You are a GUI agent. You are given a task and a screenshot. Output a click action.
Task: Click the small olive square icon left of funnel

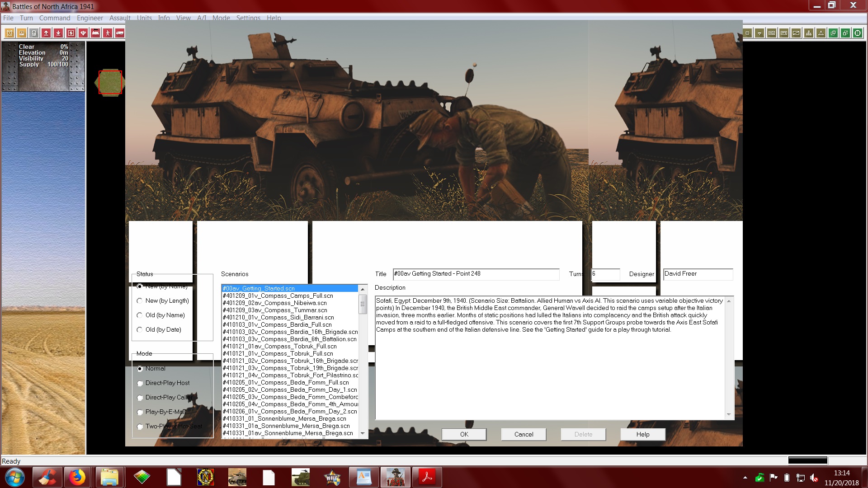[747, 33]
